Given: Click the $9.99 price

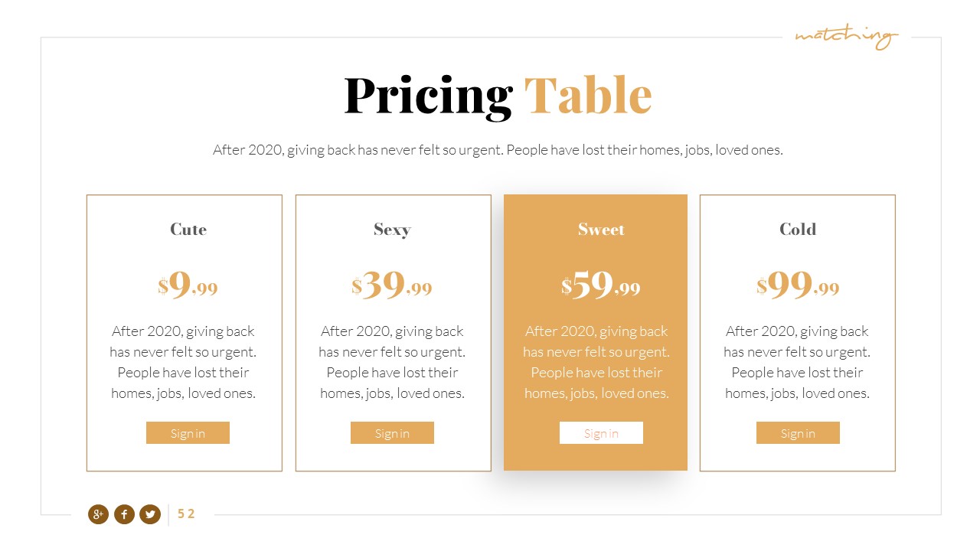Looking at the screenshot, I should click(188, 285).
